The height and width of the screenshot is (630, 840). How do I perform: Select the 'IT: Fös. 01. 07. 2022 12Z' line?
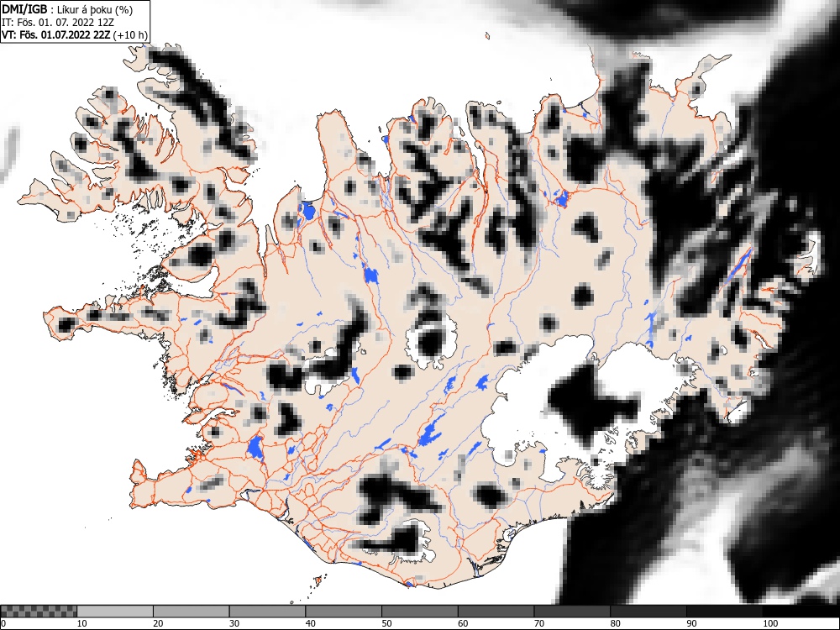click(x=57, y=23)
